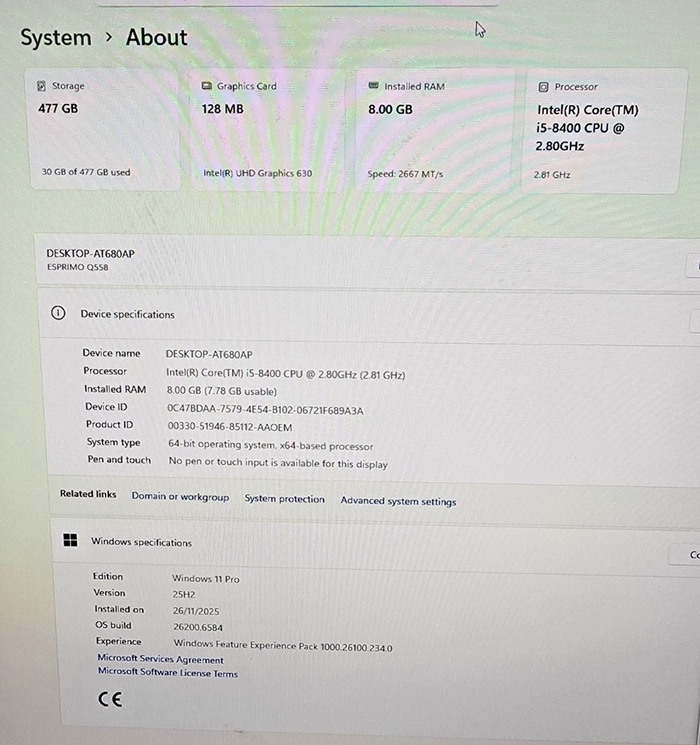Open the Microsoft Software License Terms
Viewport: 700px width, 745px height.
pyautogui.click(x=168, y=674)
